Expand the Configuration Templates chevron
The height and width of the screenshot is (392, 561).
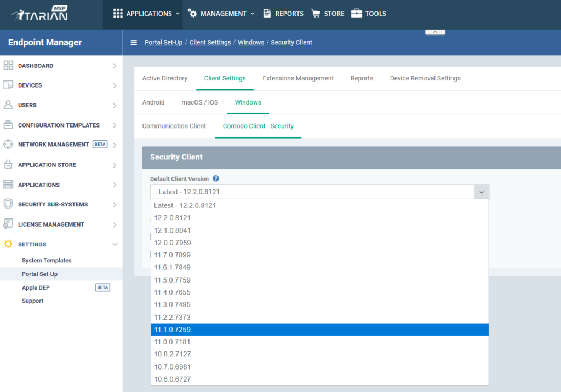click(x=115, y=125)
